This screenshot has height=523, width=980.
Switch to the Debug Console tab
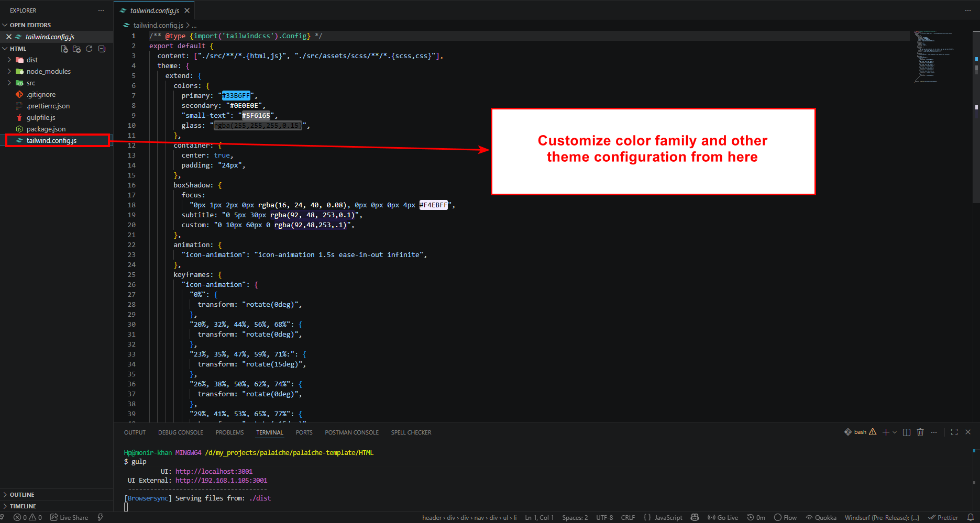(181, 432)
